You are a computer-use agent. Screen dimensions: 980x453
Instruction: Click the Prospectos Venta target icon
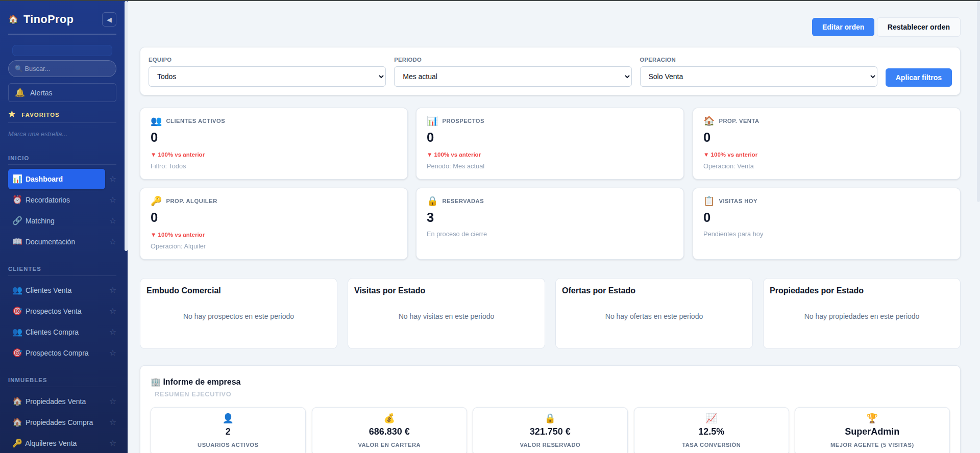tap(17, 311)
